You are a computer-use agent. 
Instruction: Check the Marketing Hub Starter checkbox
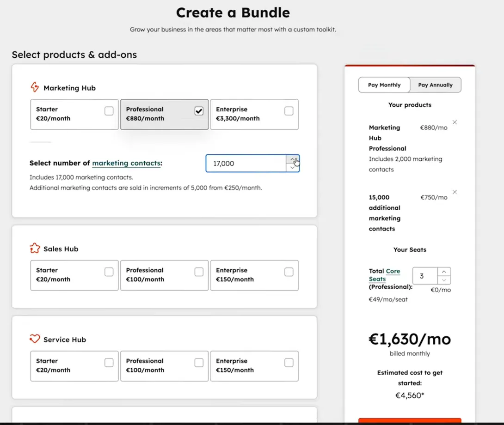point(109,111)
